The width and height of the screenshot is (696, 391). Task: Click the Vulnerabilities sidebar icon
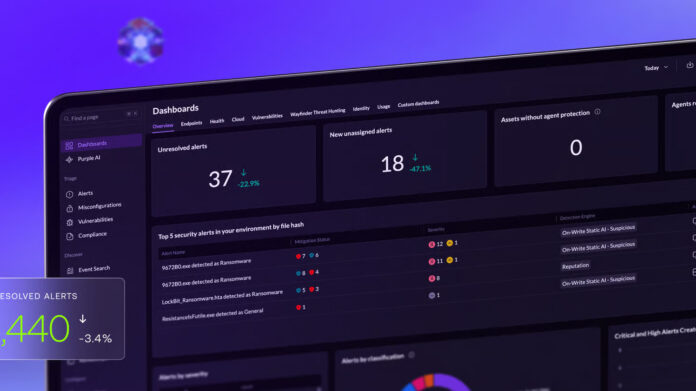pos(70,222)
